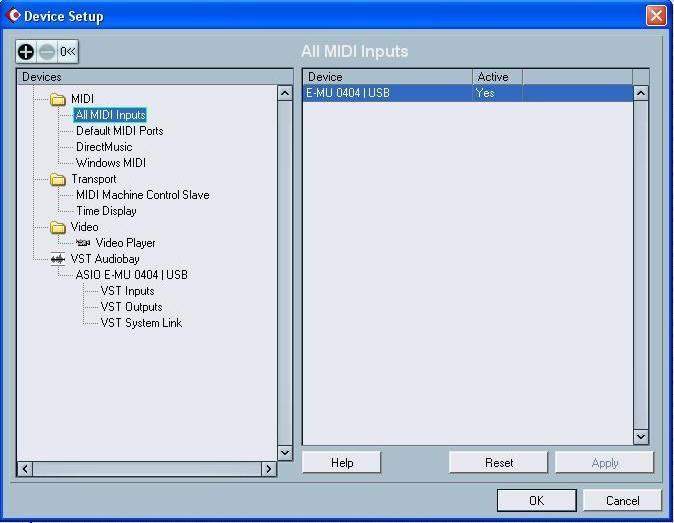This screenshot has width=674, height=523.
Task: Click the Reset button
Action: click(x=499, y=462)
